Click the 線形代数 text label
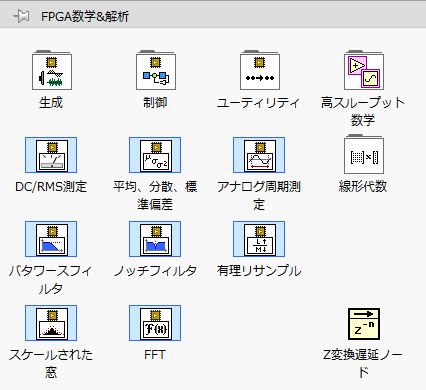The height and width of the screenshot is (390, 426). [x=363, y=187]
